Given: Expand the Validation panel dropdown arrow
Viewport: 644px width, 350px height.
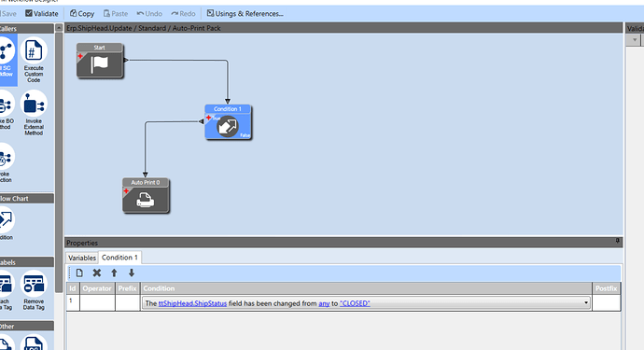Looking at the screenshot, I should [x=635, y=40].
